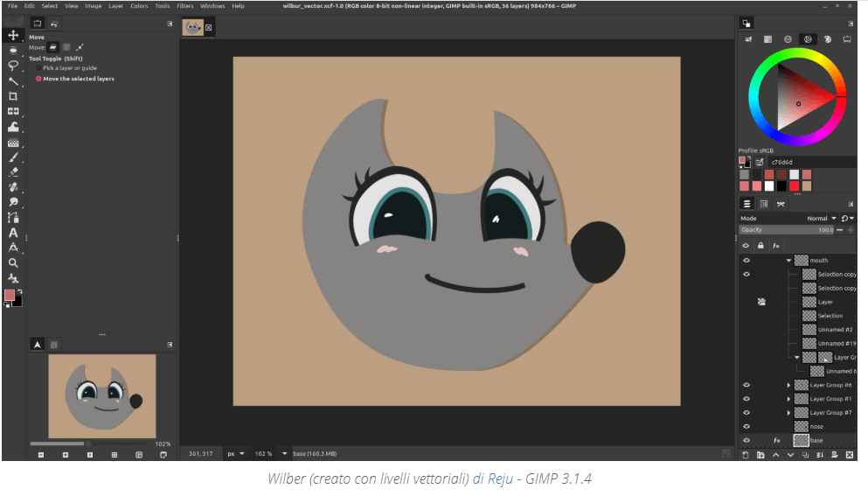The width and height of the screenshot is (868, 496).
Task: Set Move tool to affect layers
Action: coord(53,47)
